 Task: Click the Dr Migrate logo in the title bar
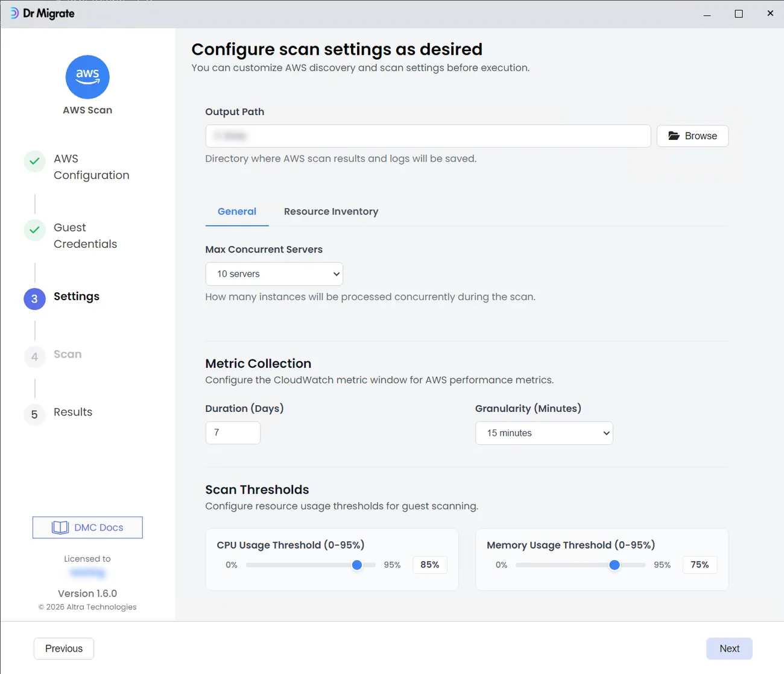tap(42, 13)
